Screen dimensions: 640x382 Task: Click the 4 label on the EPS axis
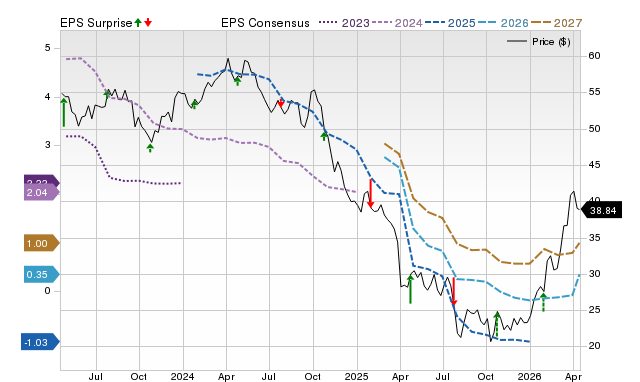tap(48, 97)
